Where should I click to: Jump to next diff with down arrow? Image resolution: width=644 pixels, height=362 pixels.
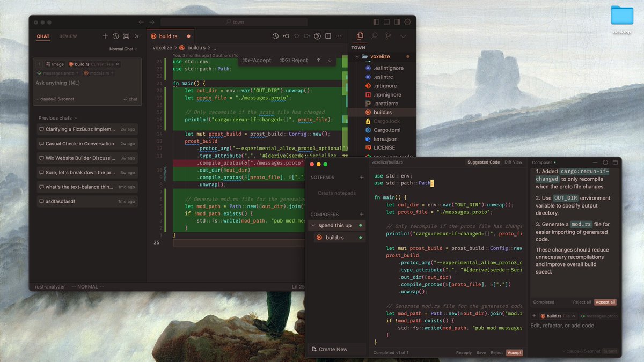coord(330,60)
